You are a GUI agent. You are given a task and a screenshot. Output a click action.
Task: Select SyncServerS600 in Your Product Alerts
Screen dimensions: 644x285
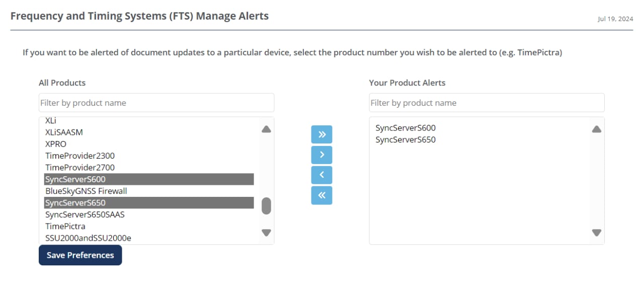point(406,128)
